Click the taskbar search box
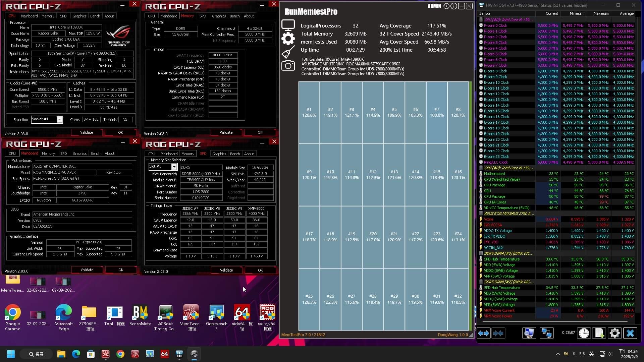This screenshot has height=362, width=644. pos(36,354)
